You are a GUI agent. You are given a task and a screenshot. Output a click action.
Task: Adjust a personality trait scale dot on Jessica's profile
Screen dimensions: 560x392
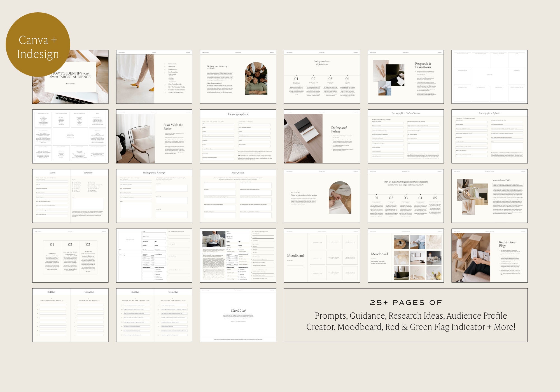[228, 256]
